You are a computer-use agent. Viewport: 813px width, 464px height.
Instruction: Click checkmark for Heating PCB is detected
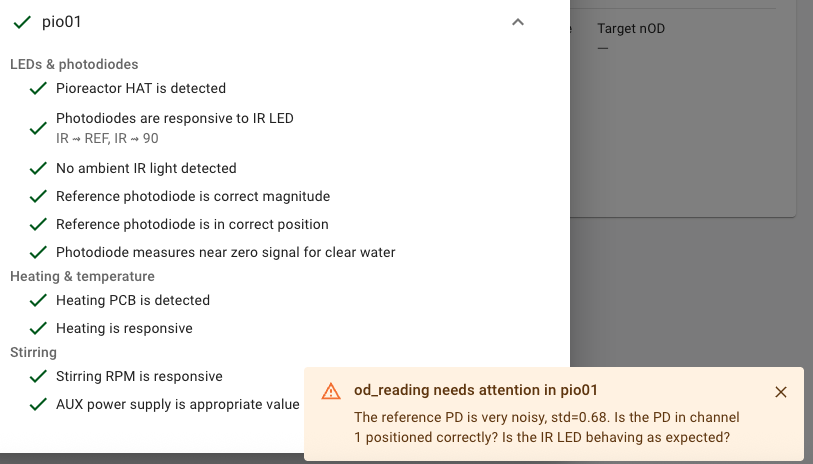pyautogui.click(x=39, y=300)
